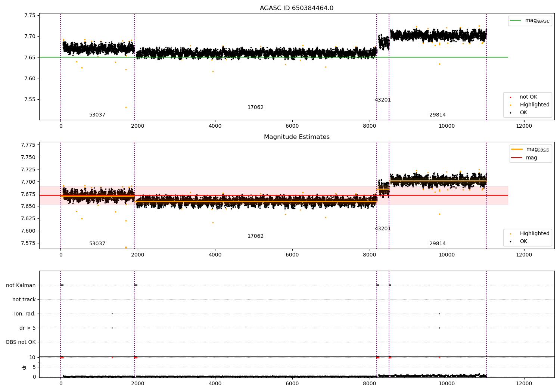The image size is (560, 392).
Task: Select the mag OBSID legend entry
Action: tap(531, 149)
